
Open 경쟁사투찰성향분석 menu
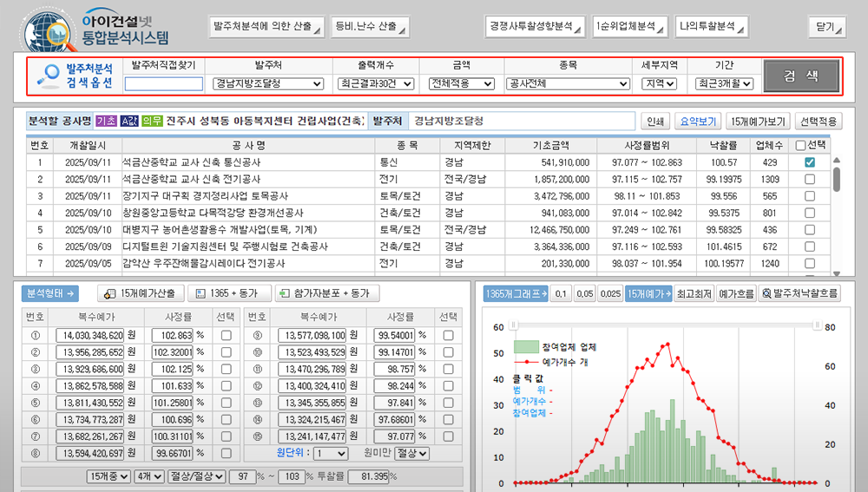pyautogui.click(x=535, y=27)
